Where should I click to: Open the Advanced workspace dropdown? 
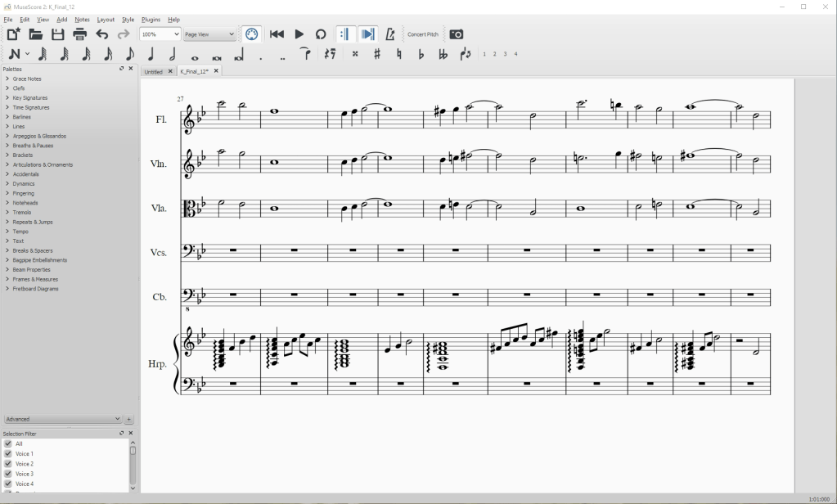pos(62,419)
